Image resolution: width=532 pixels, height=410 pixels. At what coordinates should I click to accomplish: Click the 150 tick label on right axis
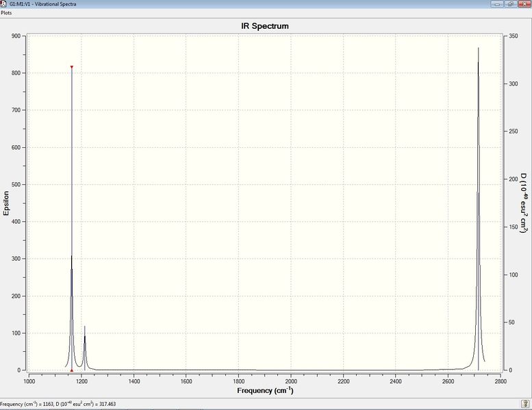[x=514, y=227]
